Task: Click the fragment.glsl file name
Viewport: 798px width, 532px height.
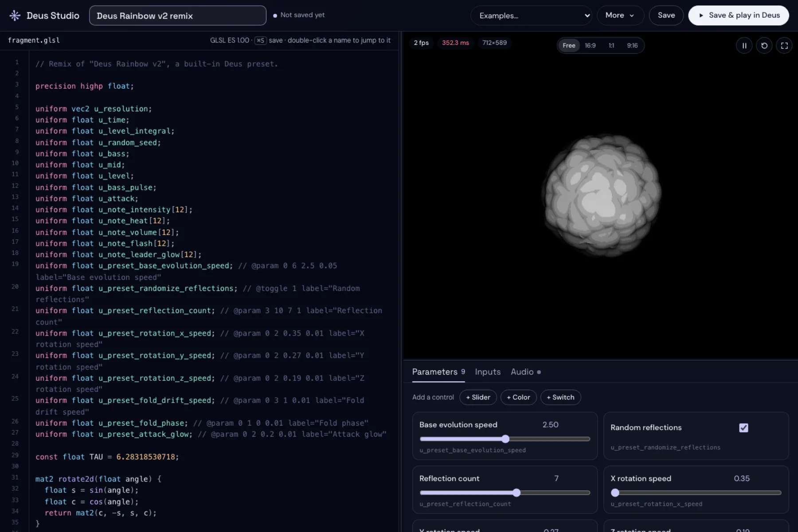Action: point(34,40)
